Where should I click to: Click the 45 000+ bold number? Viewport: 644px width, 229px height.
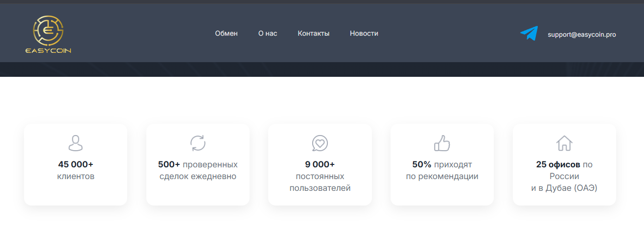(x=75, y=164)
